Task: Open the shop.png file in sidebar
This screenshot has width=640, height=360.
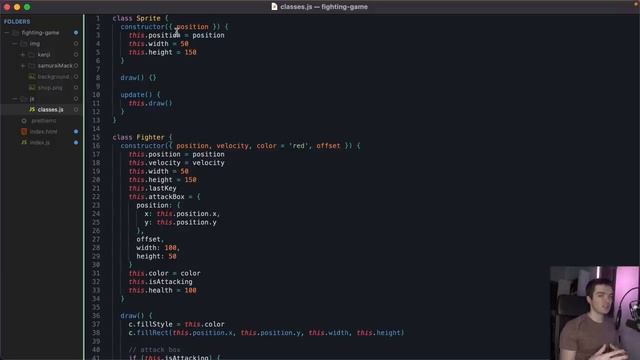Action: pyautogui.click(x=50, y=88)
